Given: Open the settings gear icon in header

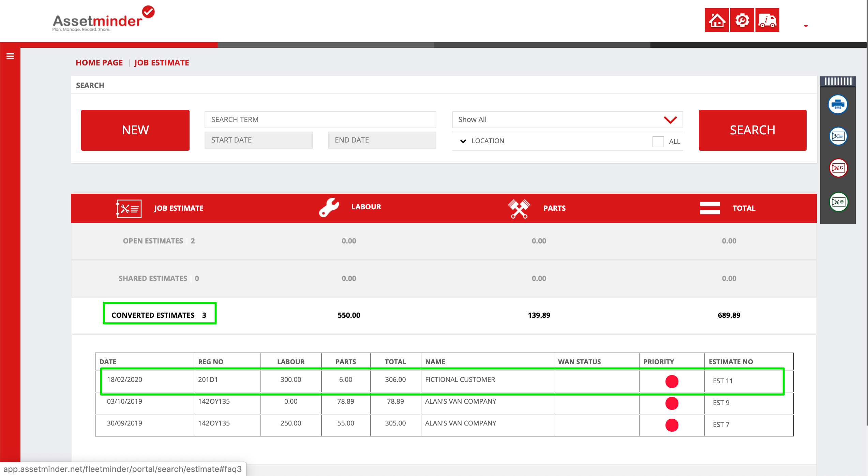Looking at the screenshot, I should (742, 20).
